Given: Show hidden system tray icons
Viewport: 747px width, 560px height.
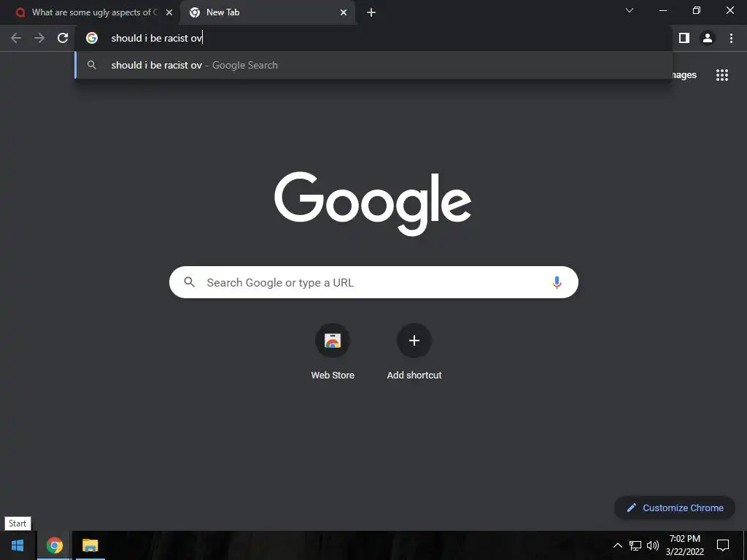Looking at the screenshot, I should coord(617,545).
